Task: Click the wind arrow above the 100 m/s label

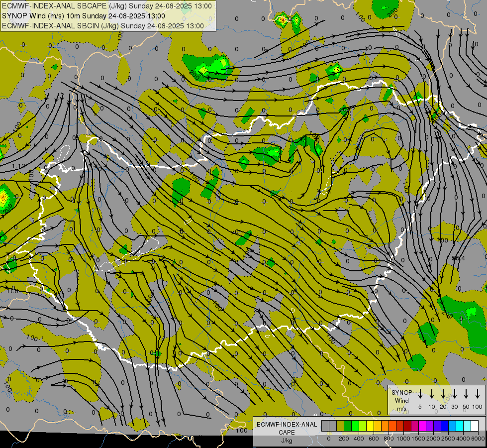Action: [x=478, y=394]
